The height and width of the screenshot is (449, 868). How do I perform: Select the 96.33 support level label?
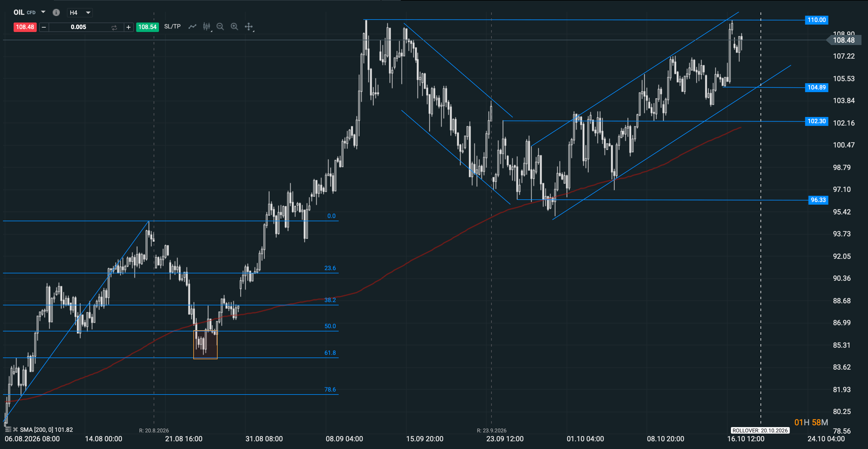click(x=818, y=200)
